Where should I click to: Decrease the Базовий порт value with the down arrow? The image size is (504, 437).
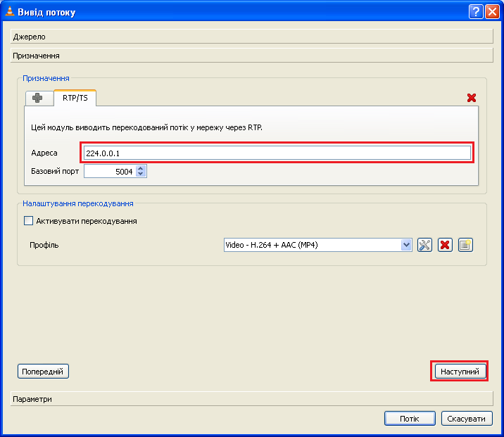pos(141,174)
